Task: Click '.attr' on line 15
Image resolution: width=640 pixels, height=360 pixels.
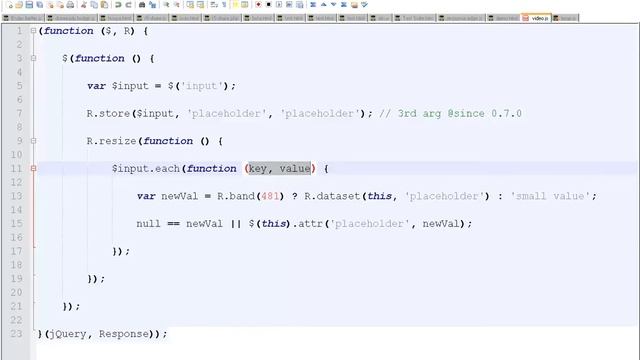Action: click(309, 224)
